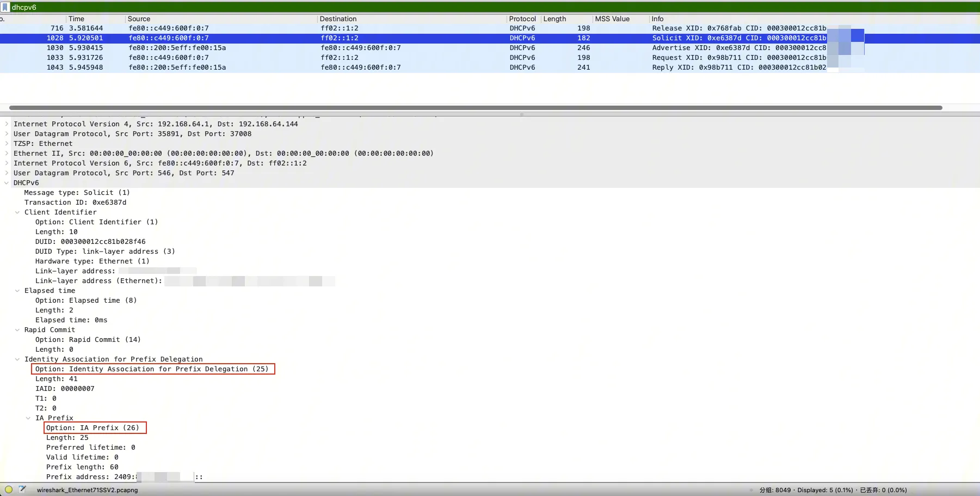Screen dimensions: 980x496
Task: Collapse the Client Identifier section
Action: click(x=17, y=212)
